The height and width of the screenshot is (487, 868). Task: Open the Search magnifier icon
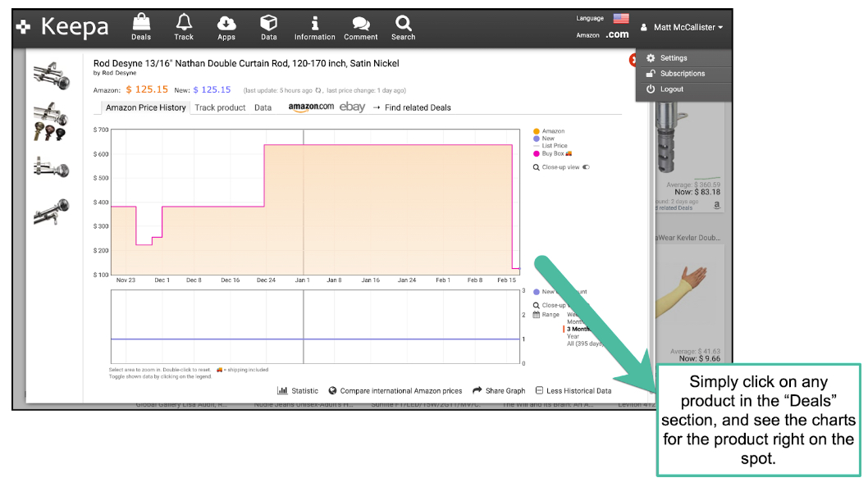pos(403,26)
